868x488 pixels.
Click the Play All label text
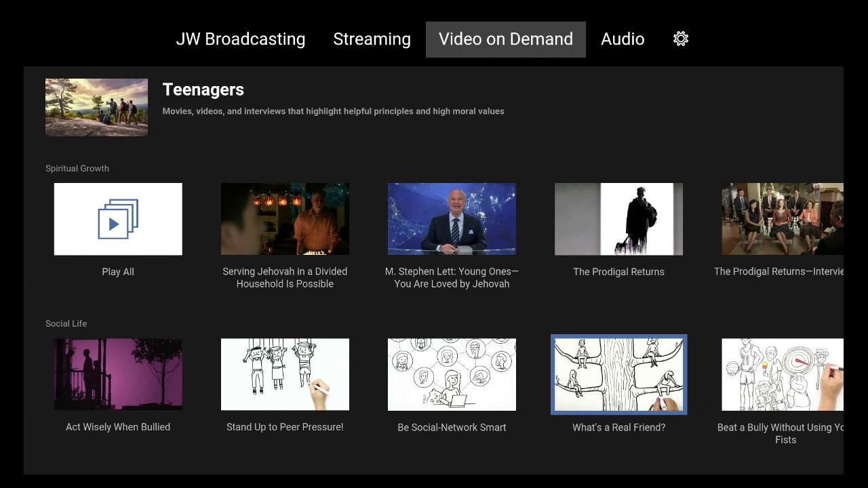[118, 272]
